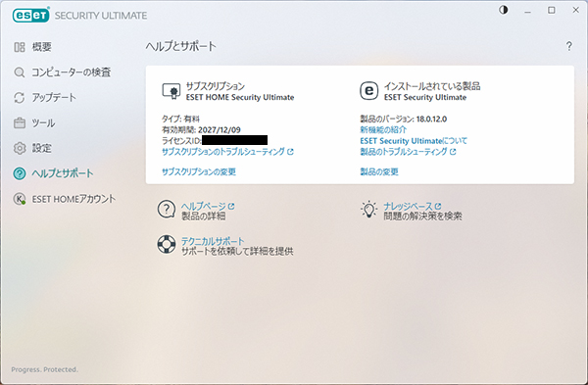
Task: Click the ライセンスID label
Action: (181, 141)
